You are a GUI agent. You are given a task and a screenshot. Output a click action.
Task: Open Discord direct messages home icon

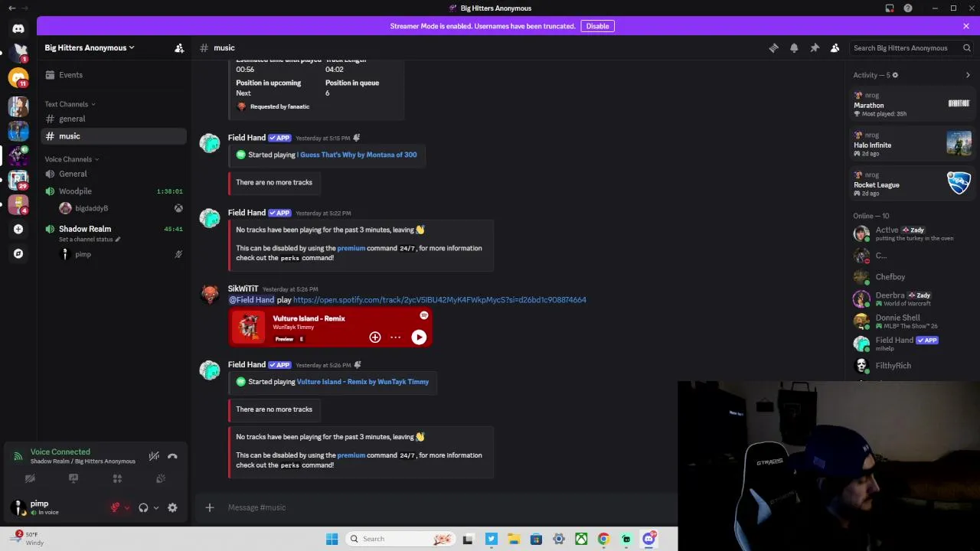pyautogui.click(x=18, y=28)
